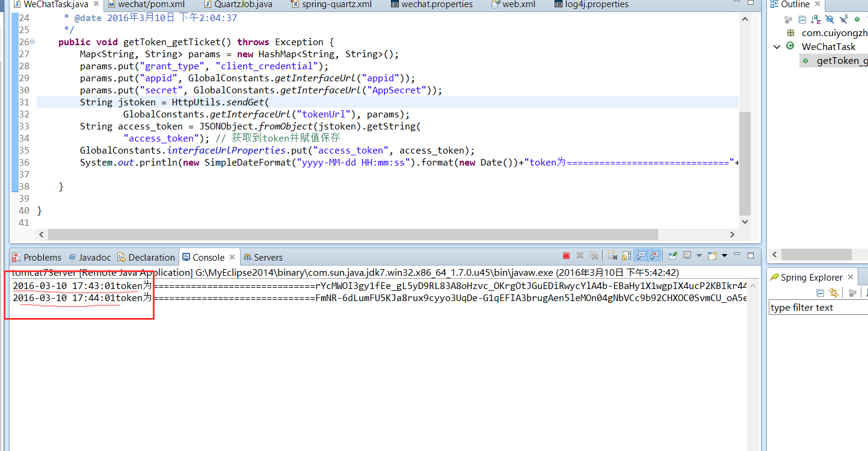Toggle show console on standard output change
Viewport: 868px width, 451px height.
coord(641,256)
